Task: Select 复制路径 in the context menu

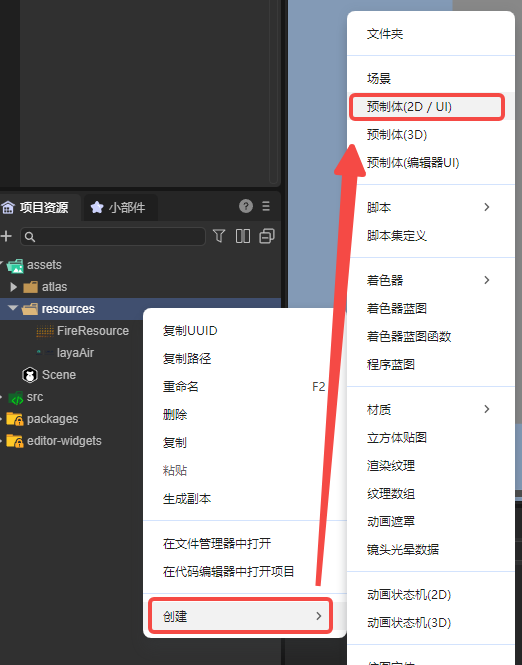Action: 187,359
